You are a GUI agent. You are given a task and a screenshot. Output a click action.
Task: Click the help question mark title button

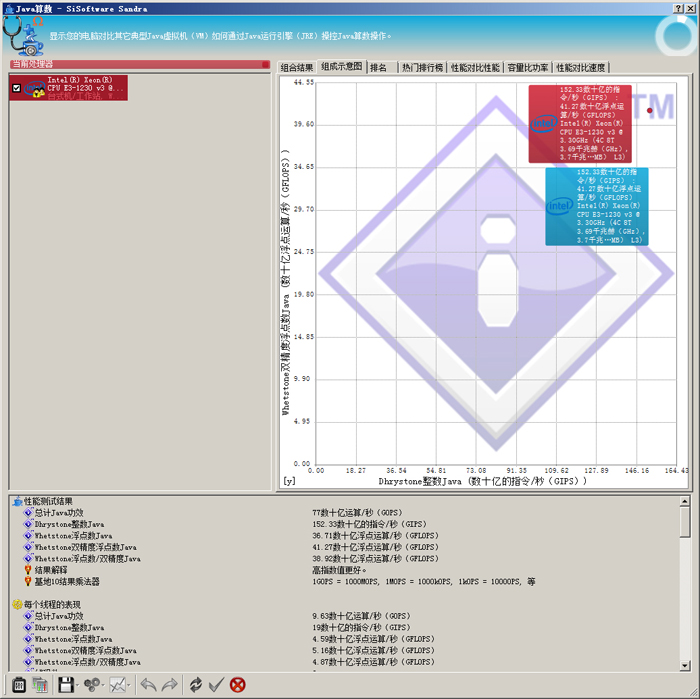click(679, 8)
